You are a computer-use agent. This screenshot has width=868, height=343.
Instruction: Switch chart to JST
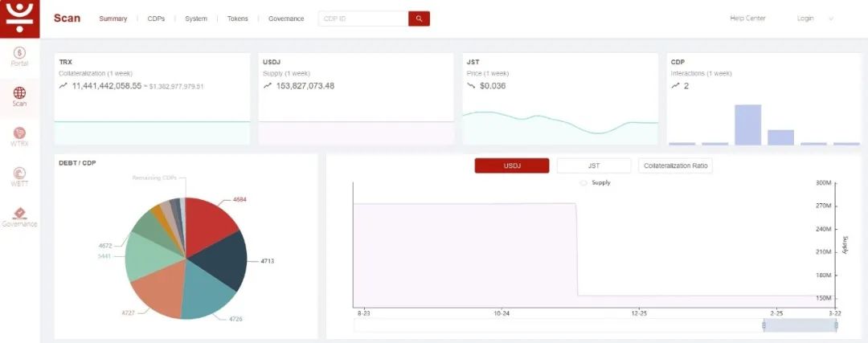593,165
